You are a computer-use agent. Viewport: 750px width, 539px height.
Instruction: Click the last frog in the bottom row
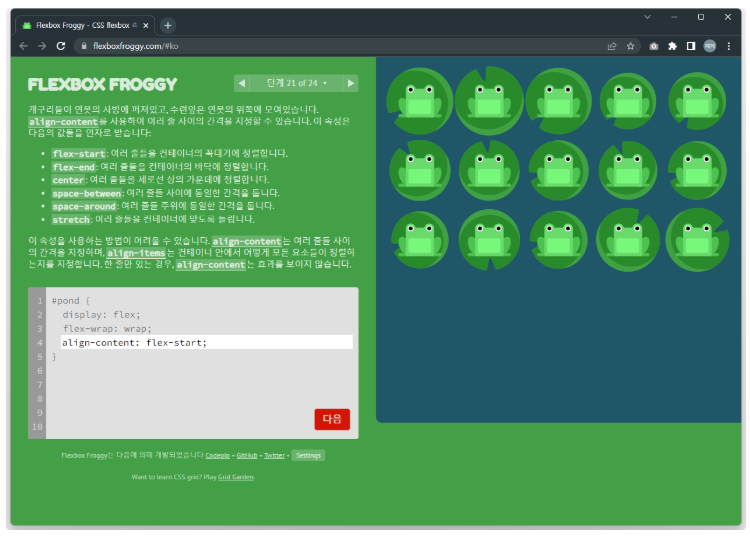697,240
